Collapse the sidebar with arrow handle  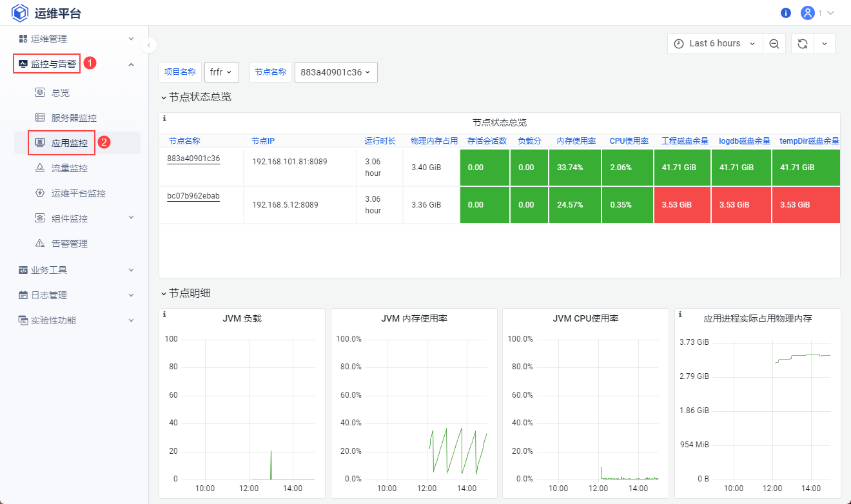pyautogui.click(x=149, y=44)
